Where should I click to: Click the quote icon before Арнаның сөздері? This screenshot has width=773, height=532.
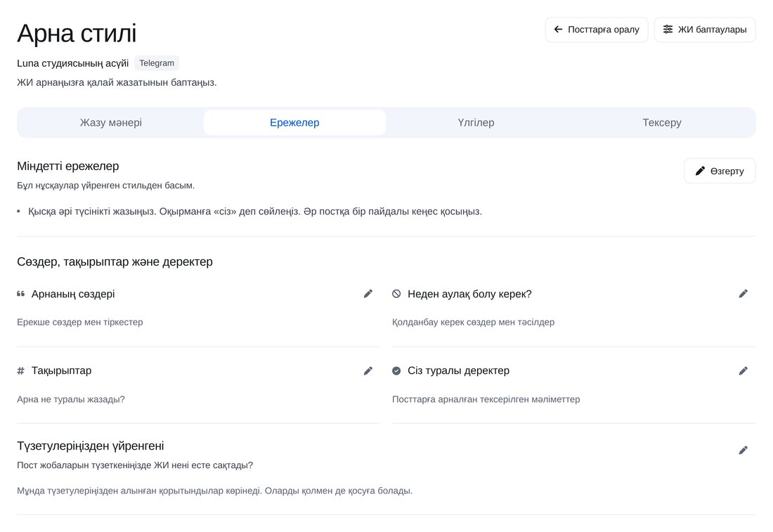(x=20, y=294)
